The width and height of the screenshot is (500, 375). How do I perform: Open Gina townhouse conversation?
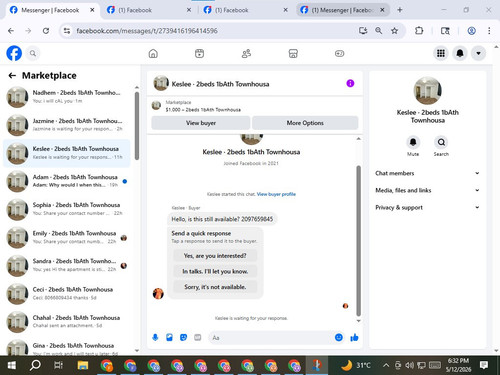click(x=67, y=348)
